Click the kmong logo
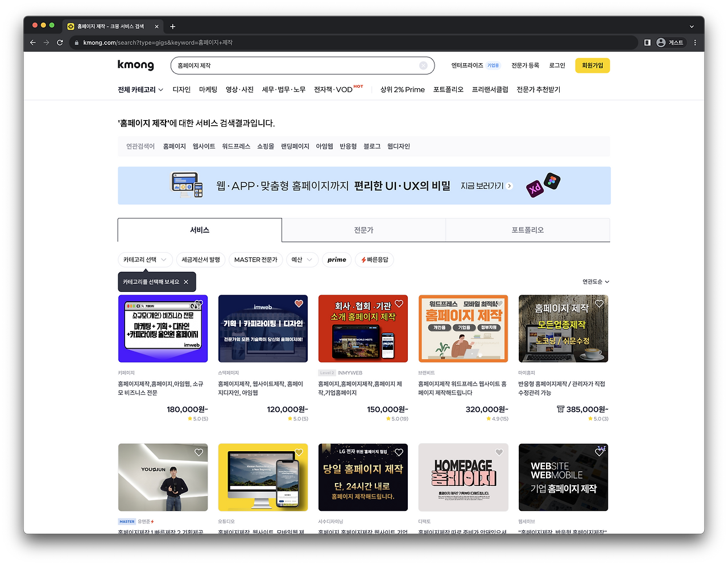 pos(136,65)
